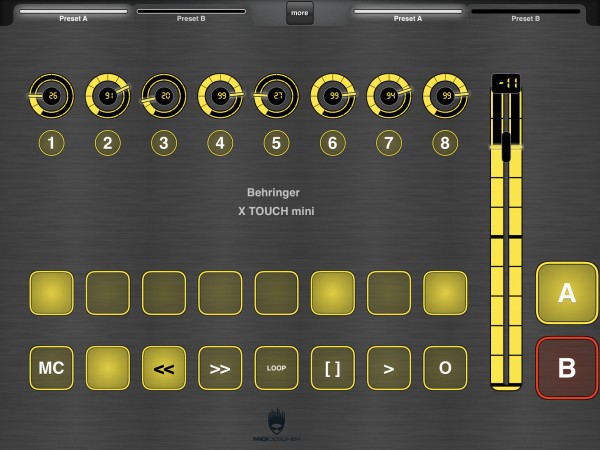Tap the round button 5
The height and width of the screenshot is (450, 600).
[276, 143]
